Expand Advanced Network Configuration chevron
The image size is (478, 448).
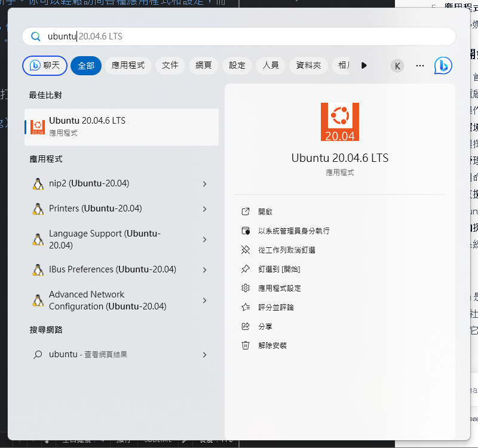coord(205,300)
